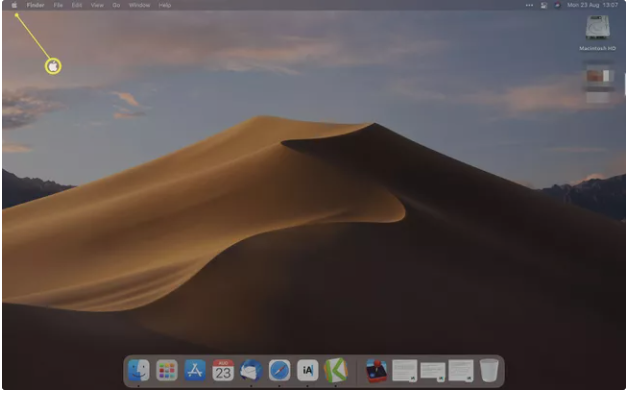
Task: Click the green K app icon in Dock
Action: (336, 370)
